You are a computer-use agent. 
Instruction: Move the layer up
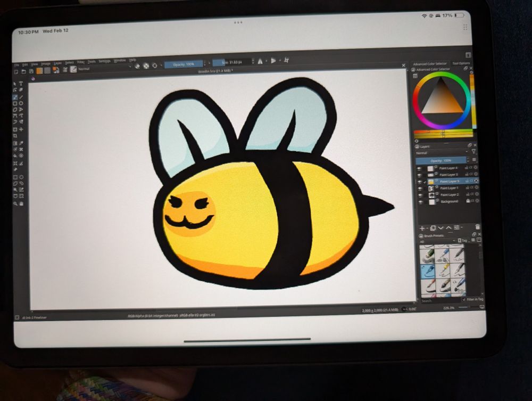point(448,227)
